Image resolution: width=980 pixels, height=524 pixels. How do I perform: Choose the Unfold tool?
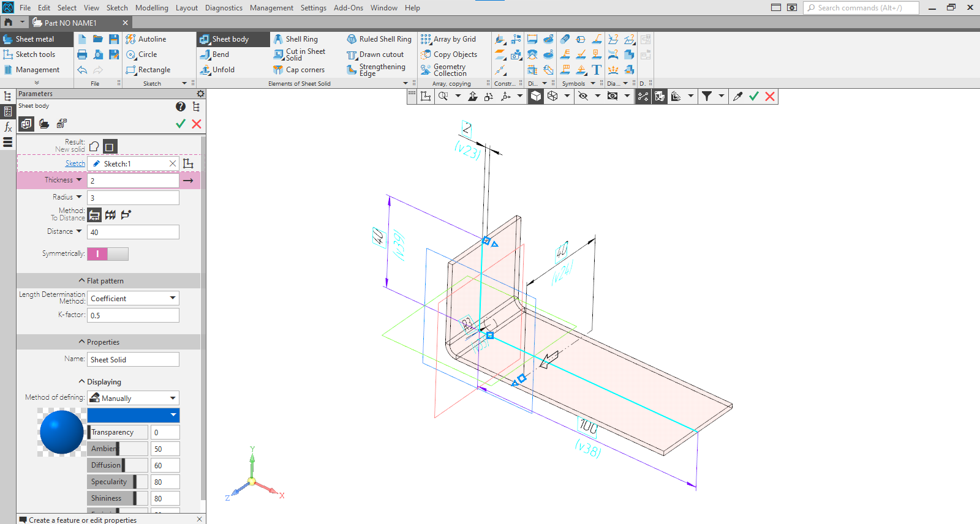(x=217, y=70)
